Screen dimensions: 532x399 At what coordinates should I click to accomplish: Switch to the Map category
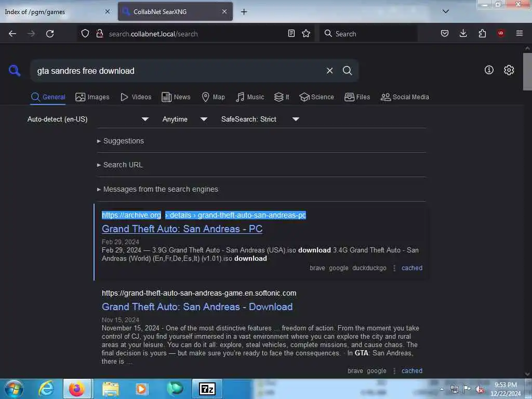pyautogui.click(x=213, y=97)
